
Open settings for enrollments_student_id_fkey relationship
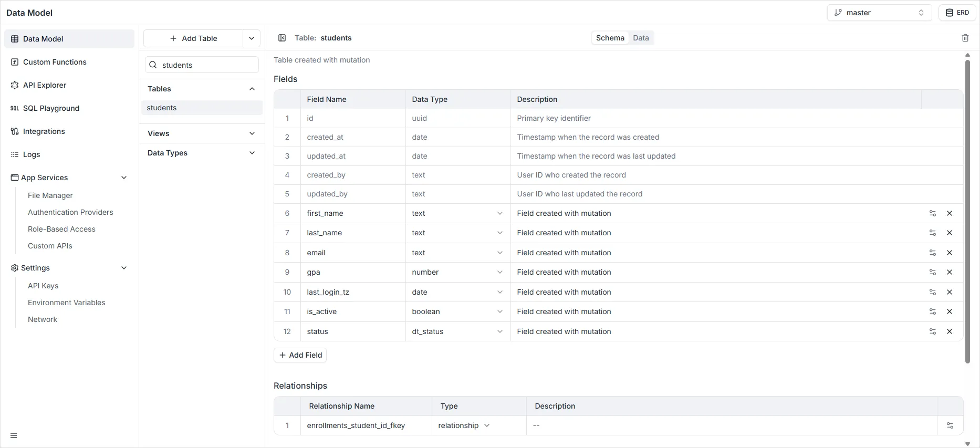coord(950,425)
